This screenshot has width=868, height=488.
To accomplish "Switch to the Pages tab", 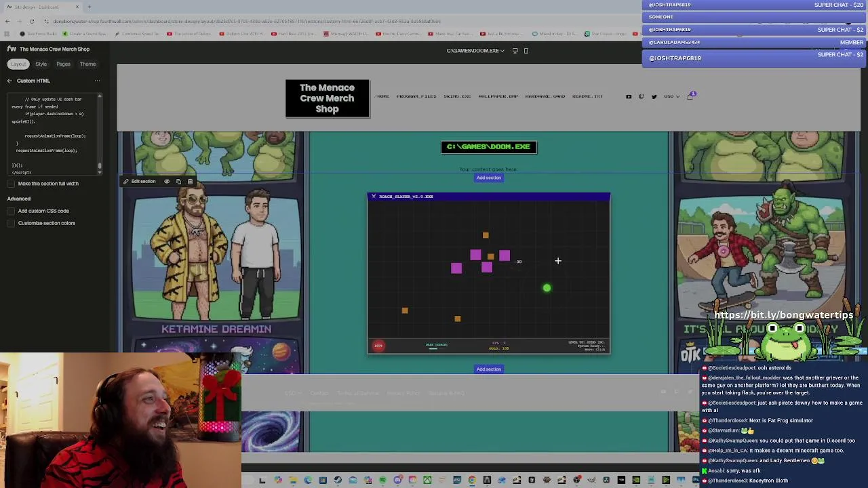I will (x=63, y=64).
